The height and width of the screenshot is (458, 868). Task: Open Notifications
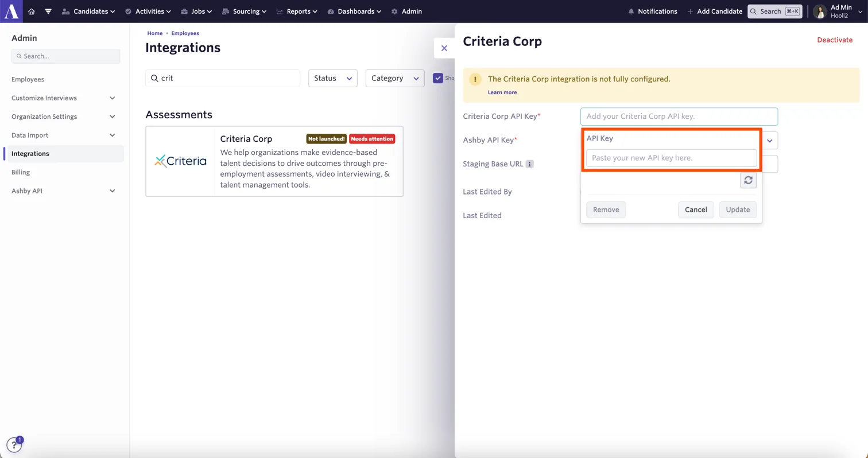pos(653,11)
